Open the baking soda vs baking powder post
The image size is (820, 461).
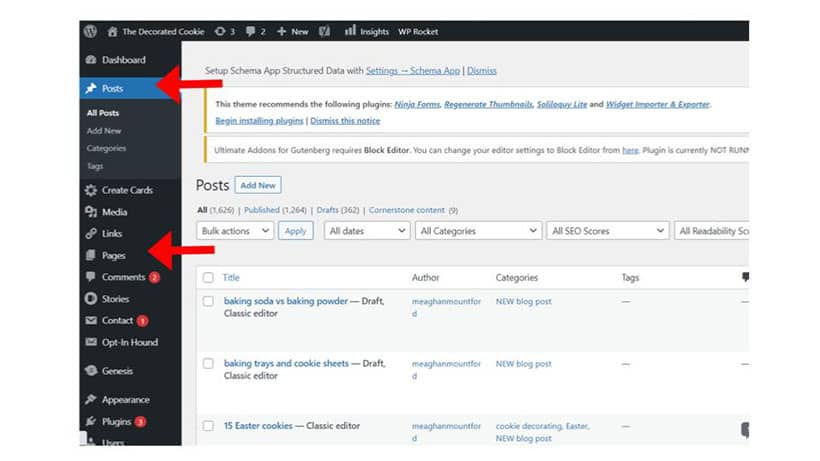pyautogui.click(x=286, y=301)
